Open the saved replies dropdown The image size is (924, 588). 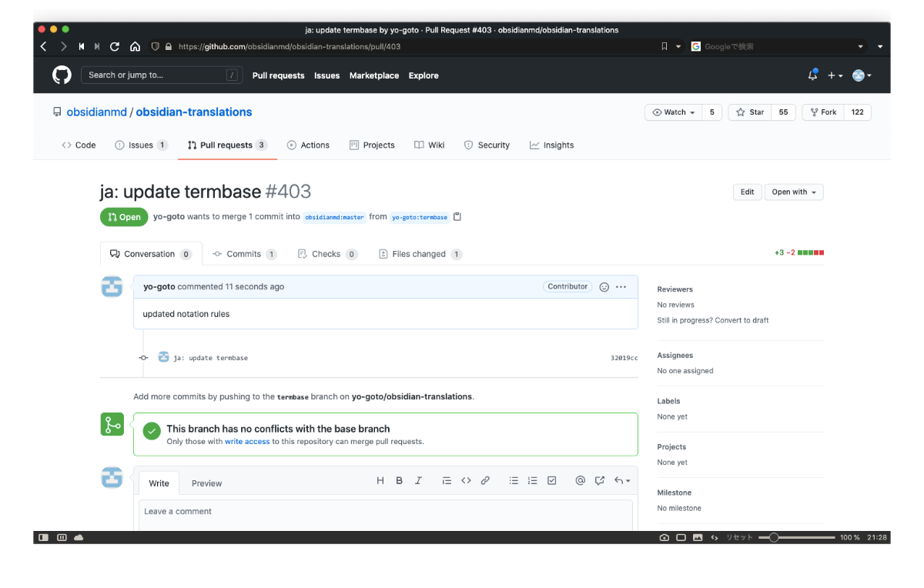tap(622, 480)
